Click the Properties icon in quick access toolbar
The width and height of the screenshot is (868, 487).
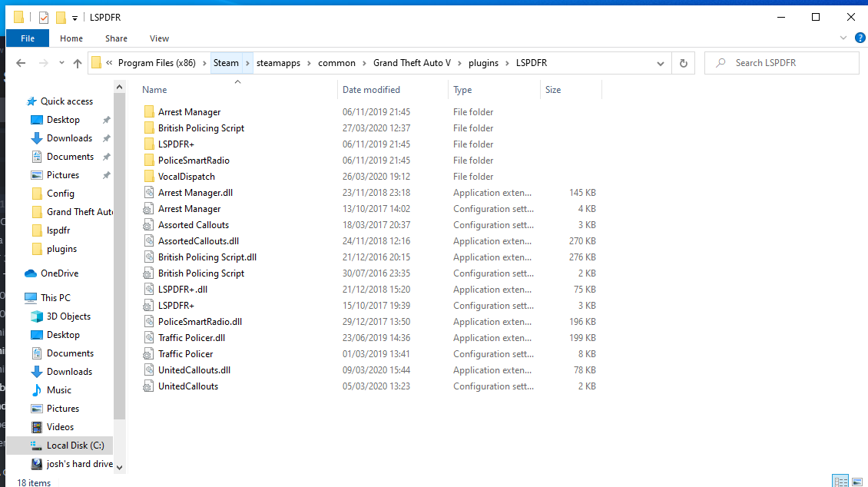click(44, 18)
